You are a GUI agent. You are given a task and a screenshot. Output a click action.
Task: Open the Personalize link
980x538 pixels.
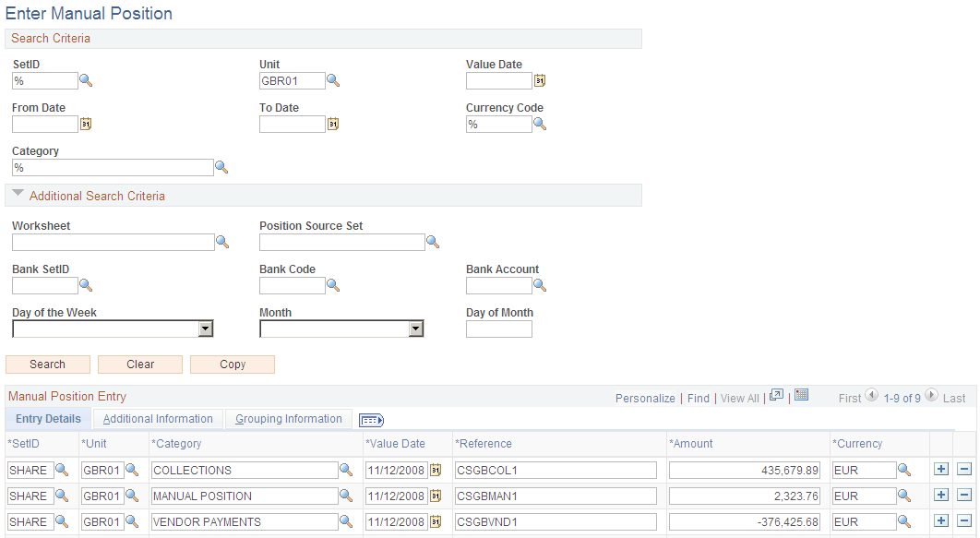click(645, 398)
